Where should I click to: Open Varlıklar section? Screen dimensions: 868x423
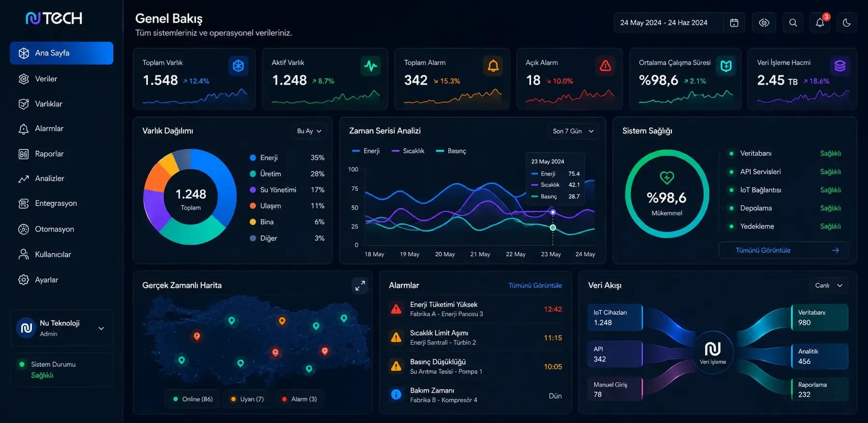point(61,104)
